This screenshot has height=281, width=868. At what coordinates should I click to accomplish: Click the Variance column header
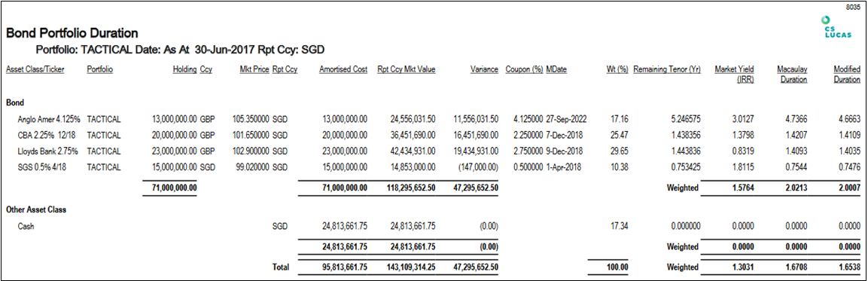click(x=485, y=70)
